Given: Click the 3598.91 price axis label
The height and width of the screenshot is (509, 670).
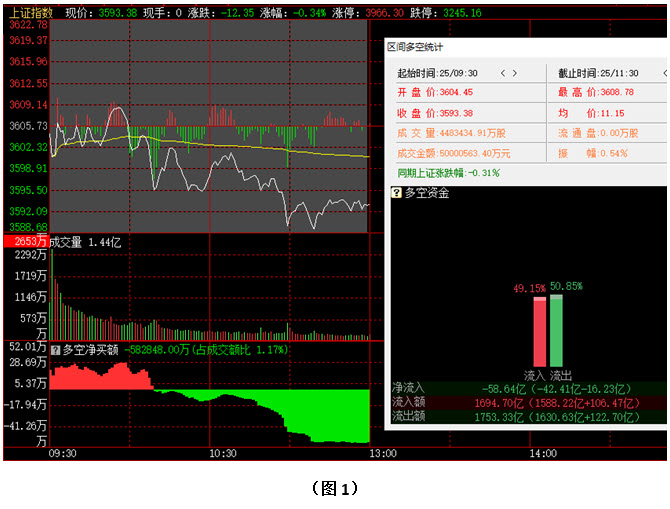Looking at the screenshot, I should (x=28, y=168).
